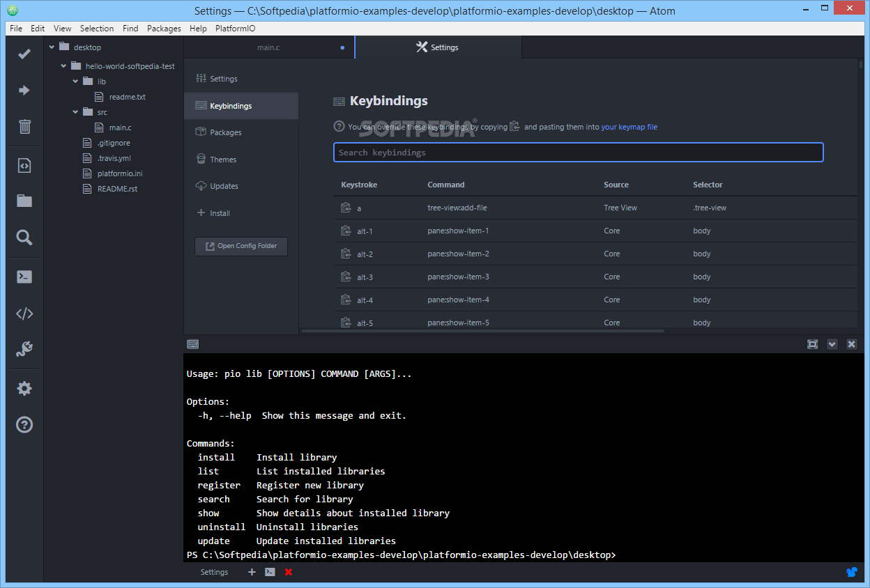Select the Settings editor tab
This screenshot has width=870, height=588.
(438, 47)
